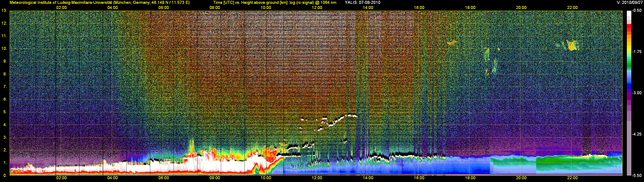Screen dimensions: 644x182
Task: Click the 02:00 label on the top time axis
Action: (x=61, y=7)
